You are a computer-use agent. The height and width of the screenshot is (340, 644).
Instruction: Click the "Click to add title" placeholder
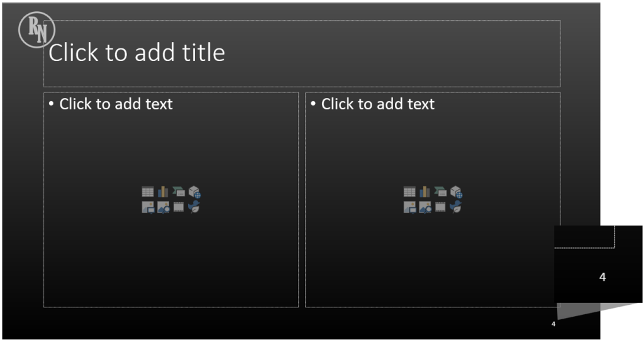click(x=137, y=53)
